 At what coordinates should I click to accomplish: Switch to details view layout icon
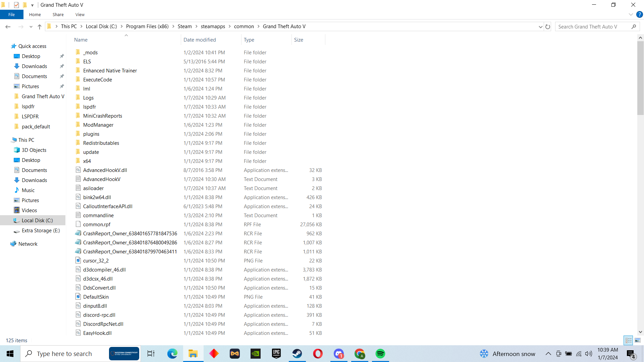629,340
